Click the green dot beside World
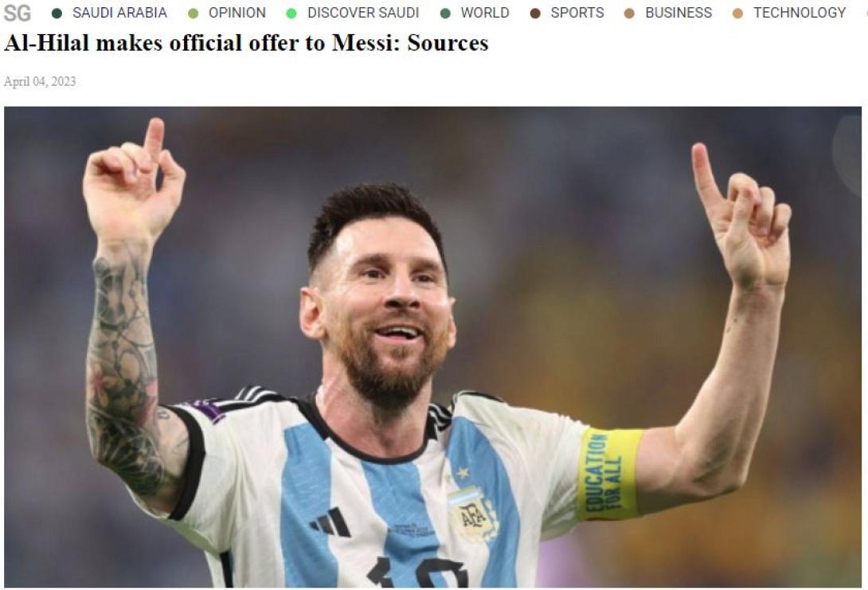This screenshot has width=868, height=590. (445, 14)
